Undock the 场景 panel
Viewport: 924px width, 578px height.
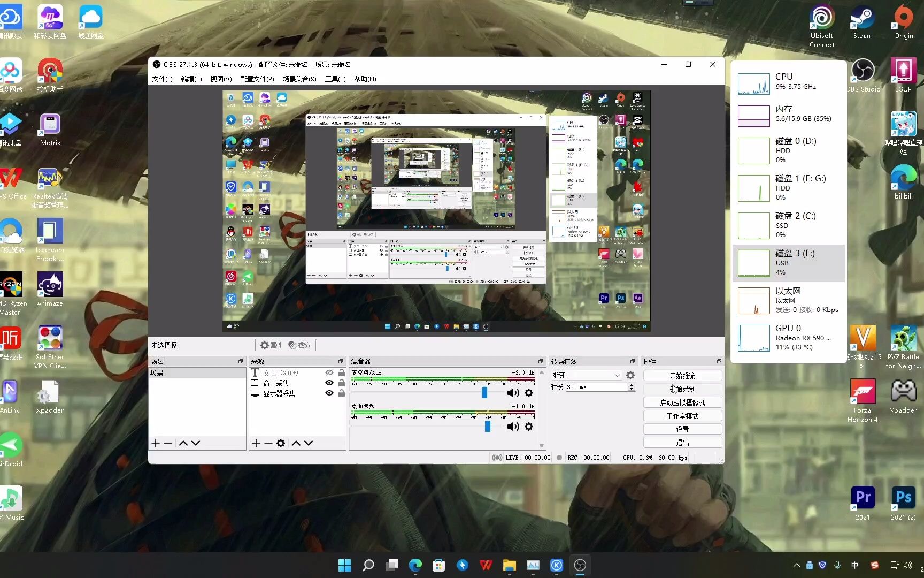[x=241, y=361]
